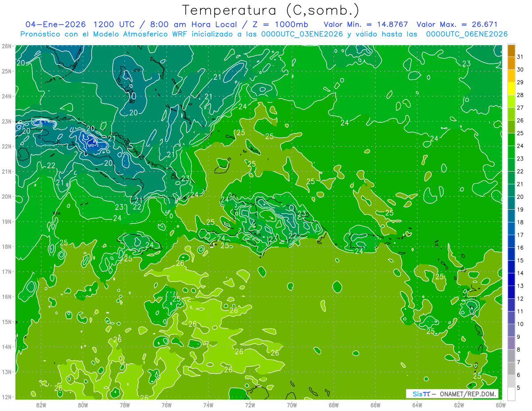Click the 26N latitude axis label

click(x=6, y=46)
